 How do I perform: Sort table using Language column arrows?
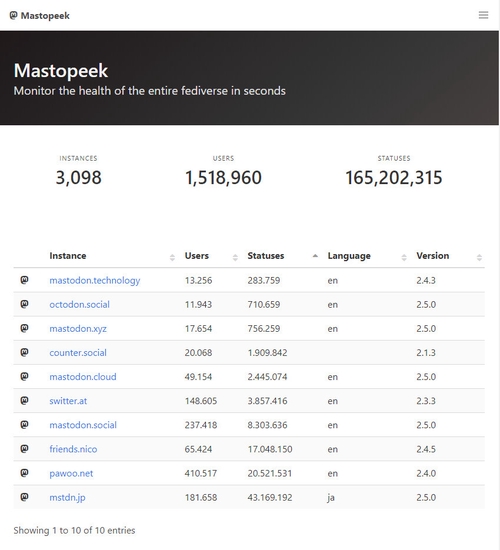click(404, 257)
